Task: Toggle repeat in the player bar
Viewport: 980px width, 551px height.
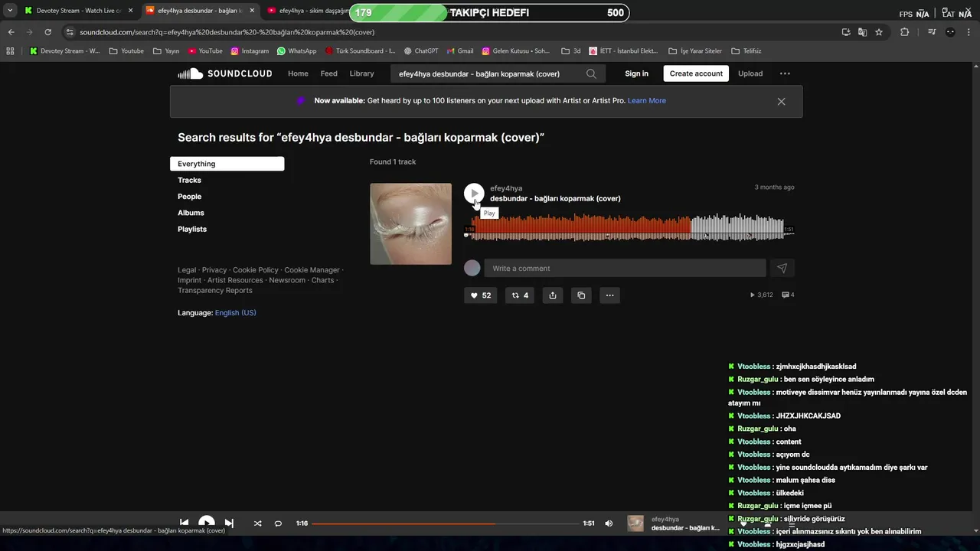Action: [x=278, y=523]
